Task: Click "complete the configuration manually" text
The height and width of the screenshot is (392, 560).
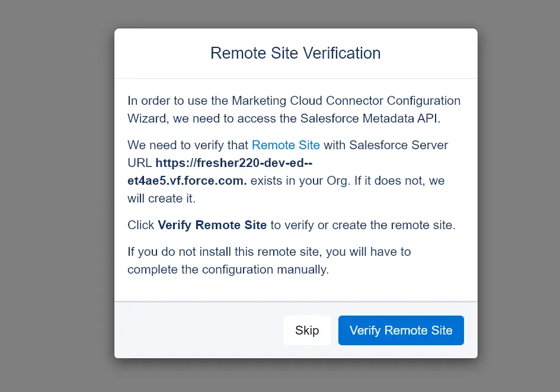Action: coord(228,269)
